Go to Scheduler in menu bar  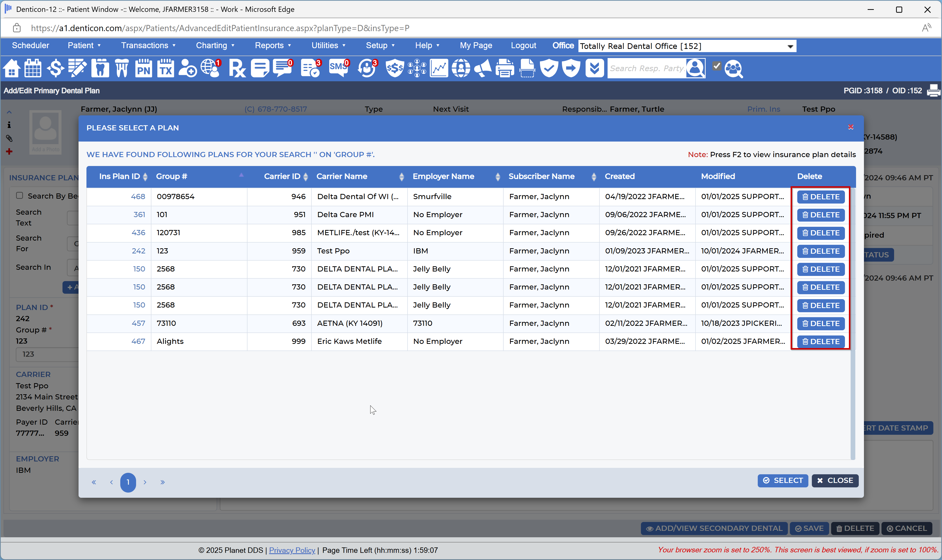pyautogui.click(x=31, y=45)
